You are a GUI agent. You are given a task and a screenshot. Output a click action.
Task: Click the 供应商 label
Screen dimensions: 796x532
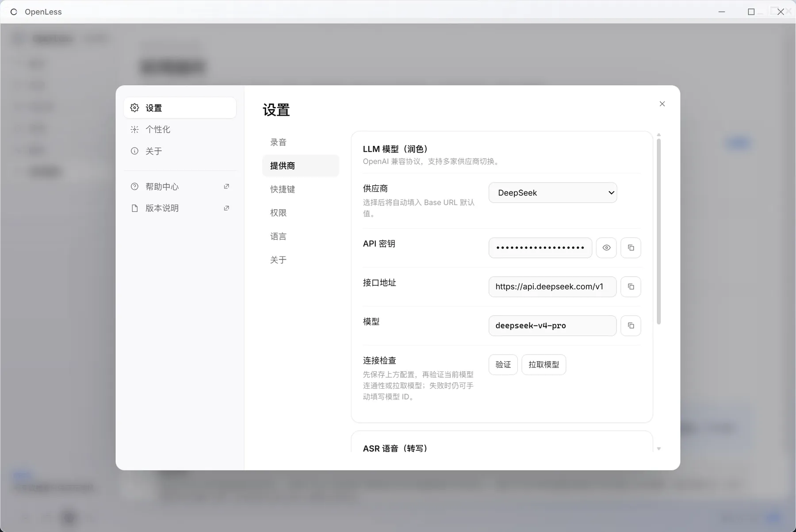coord(375,188)
